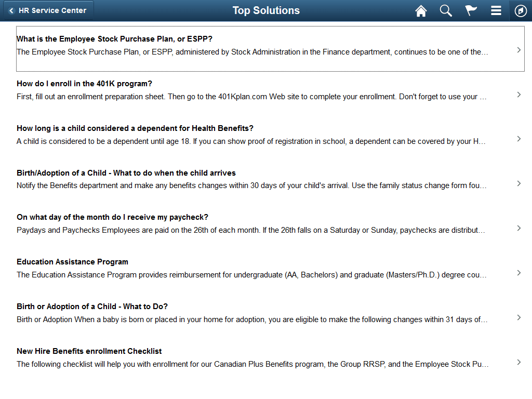Image resolution: width=532 pixels, height=399 pixels.
Task: Click the chevron on the paycheck row
Action: click(x=518, y=228)
